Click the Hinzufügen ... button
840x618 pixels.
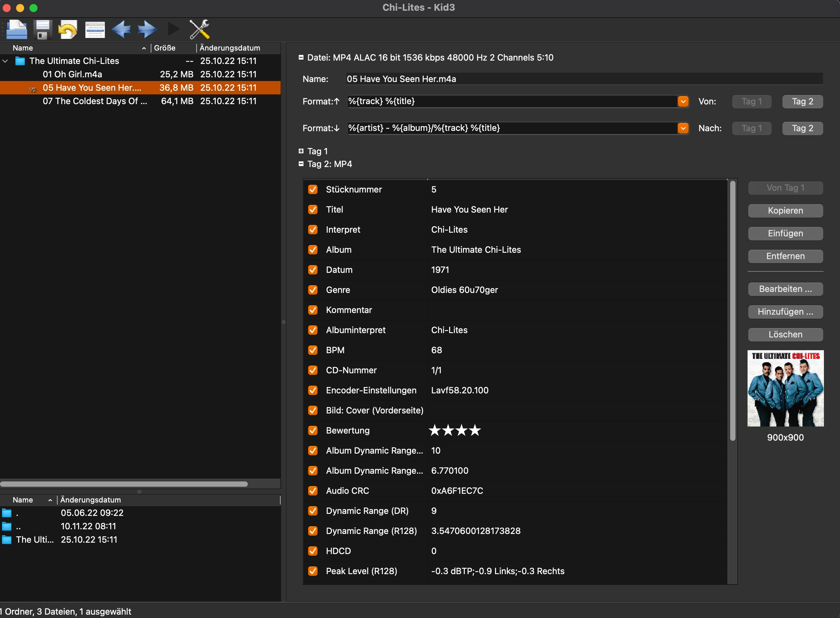tap(785, 312)
